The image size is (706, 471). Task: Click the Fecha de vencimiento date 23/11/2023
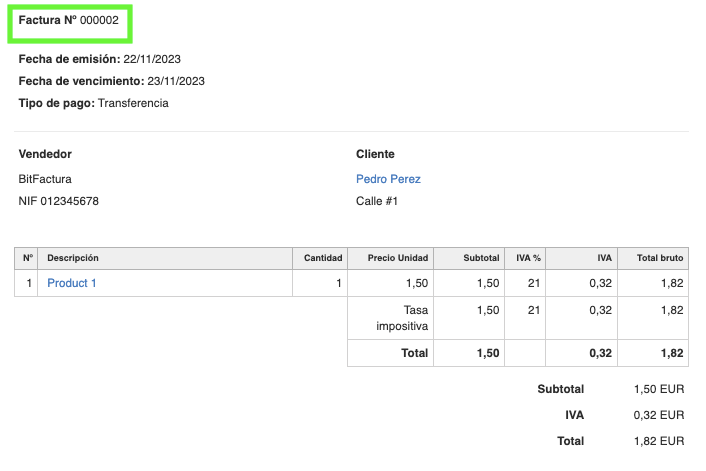[x=176, y=81]
